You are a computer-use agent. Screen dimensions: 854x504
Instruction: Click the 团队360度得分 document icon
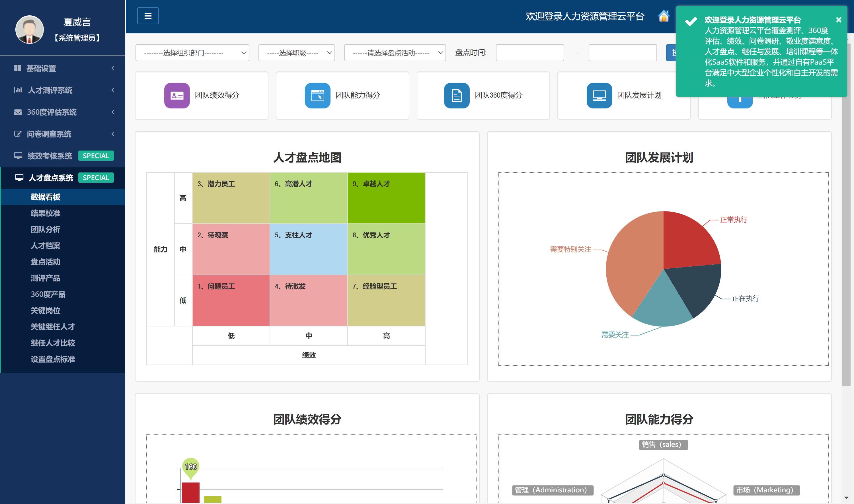[456, 95]
